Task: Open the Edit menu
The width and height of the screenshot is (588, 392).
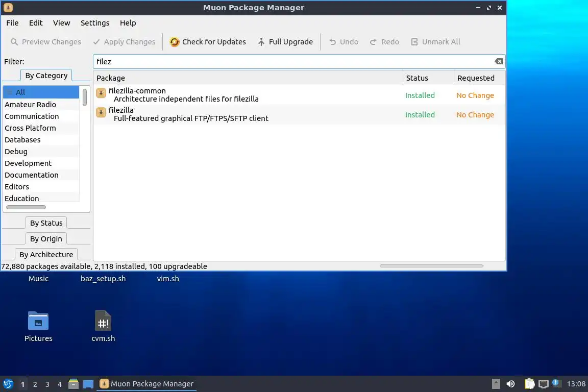Action: (x=36, y=23)
